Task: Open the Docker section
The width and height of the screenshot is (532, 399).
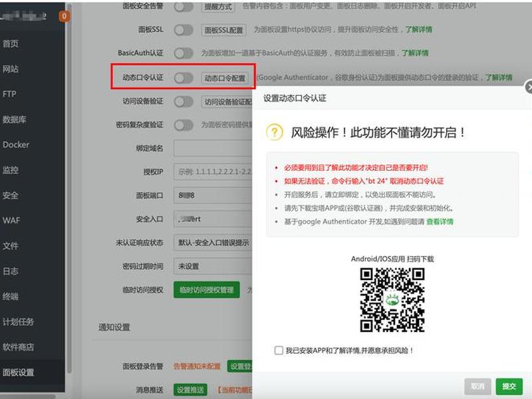Action: point(16,144)
